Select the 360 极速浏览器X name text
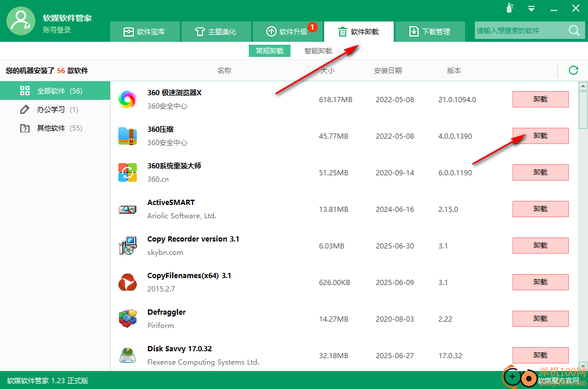The image size is (588, 389). point(175,93)
